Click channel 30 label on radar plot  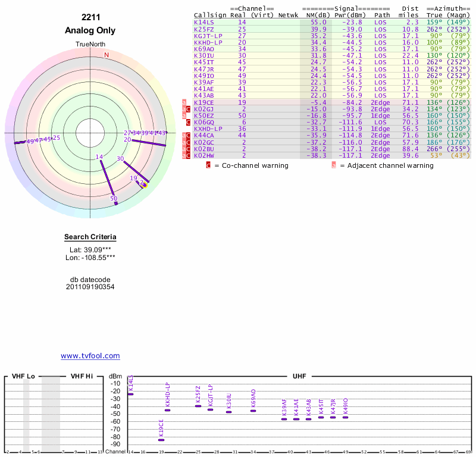120,159
